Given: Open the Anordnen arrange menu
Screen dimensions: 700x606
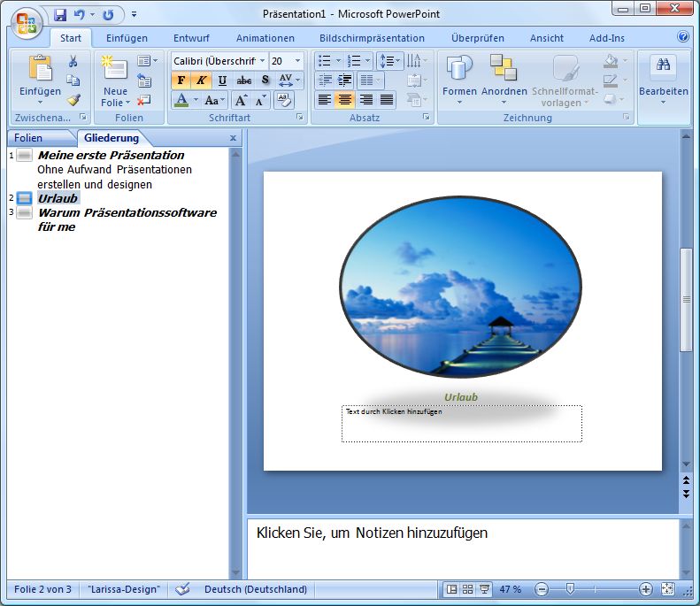Looking at the screenshot, I should 504,81.
